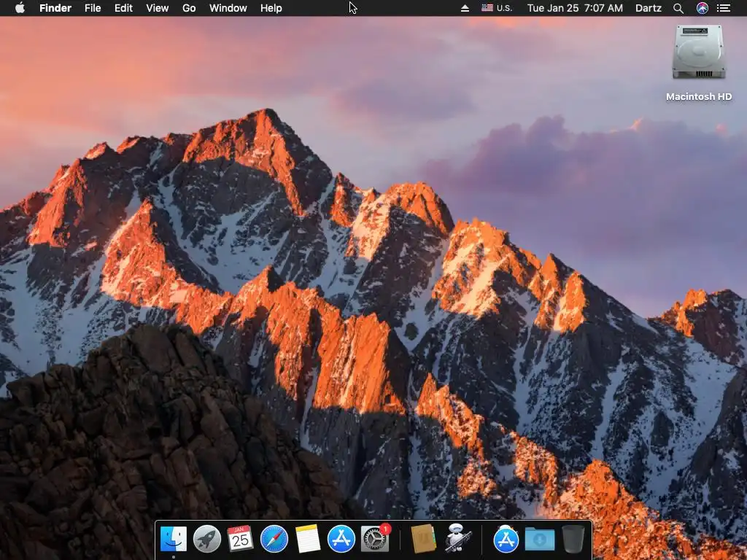The image size is (747, 560).
Task: Open the Trash in the Dock
Action: (x=573, y=539)
